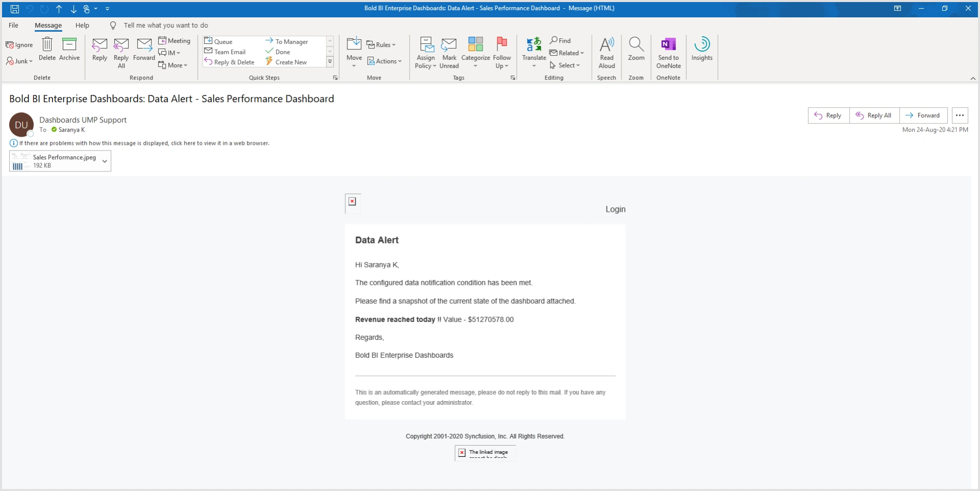Delete the current email
The height and width of the screenshot is (491, 980).
tap(47, 51)
